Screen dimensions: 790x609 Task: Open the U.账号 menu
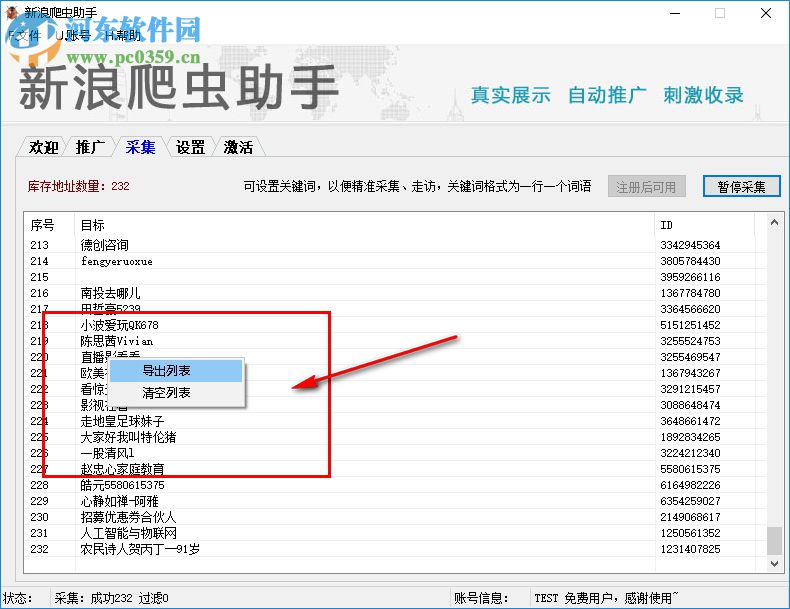click(x=73, y=35)
